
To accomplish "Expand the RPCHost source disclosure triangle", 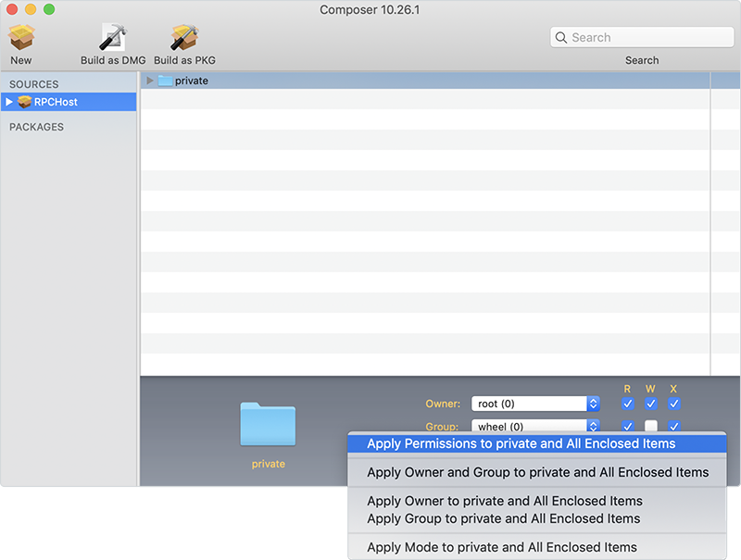I will [9, 102].
